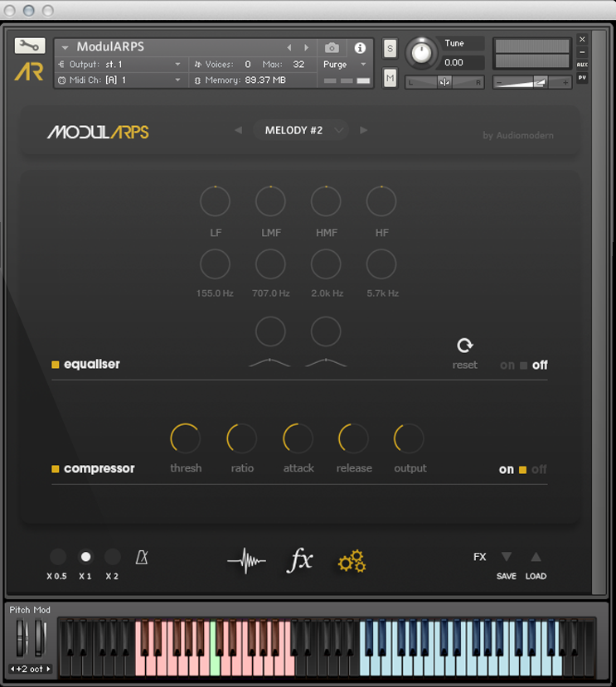Click the HF gain knob
616x687 pixels.
click(381, 201)
